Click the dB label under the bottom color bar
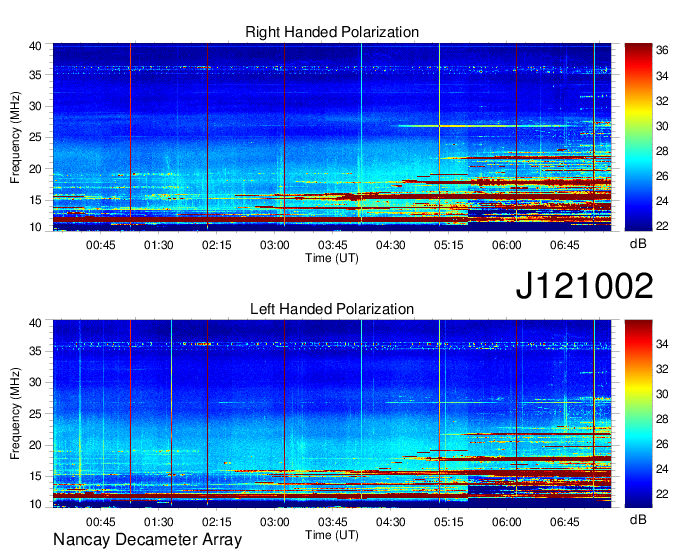680x552 pixels. 638,520
